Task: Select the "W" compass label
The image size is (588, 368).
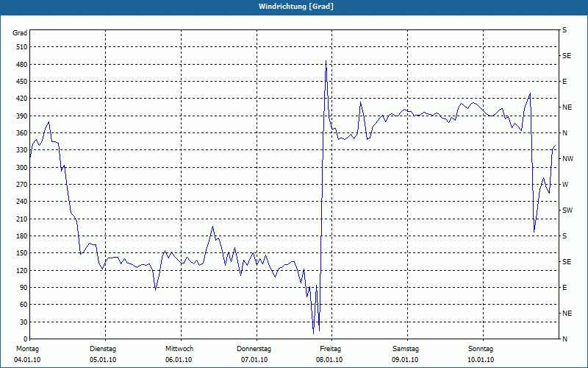Action: (x=565, y=185)
